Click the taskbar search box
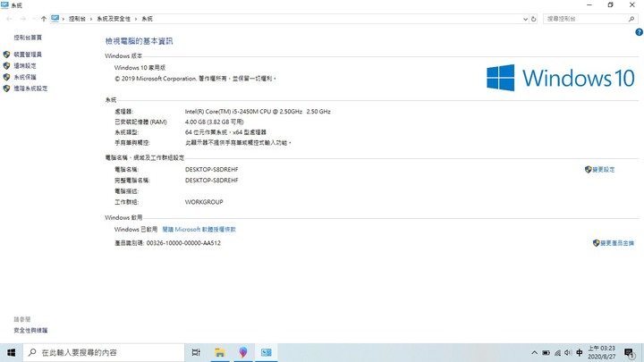644x362 pixels. pos(104,352)
